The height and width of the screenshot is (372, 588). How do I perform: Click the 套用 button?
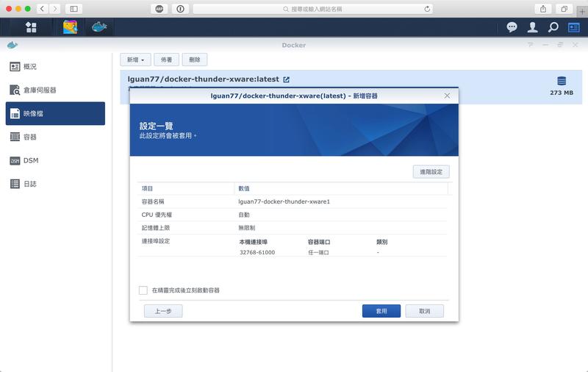click(381, 311)
